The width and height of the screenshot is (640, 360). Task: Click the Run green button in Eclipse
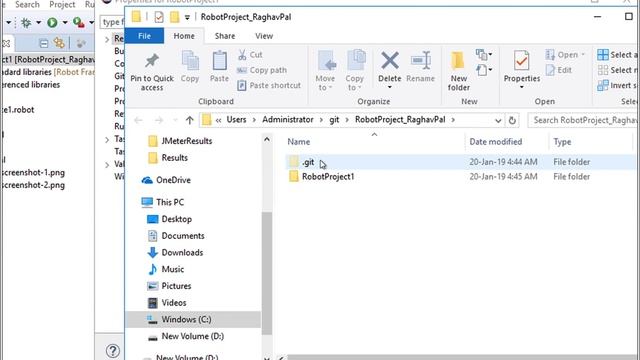point(52,22)
